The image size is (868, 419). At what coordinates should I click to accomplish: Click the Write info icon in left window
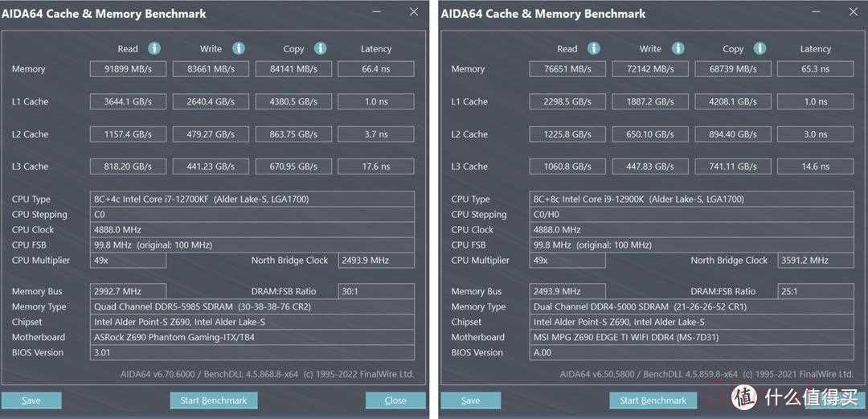coord(238,49)
